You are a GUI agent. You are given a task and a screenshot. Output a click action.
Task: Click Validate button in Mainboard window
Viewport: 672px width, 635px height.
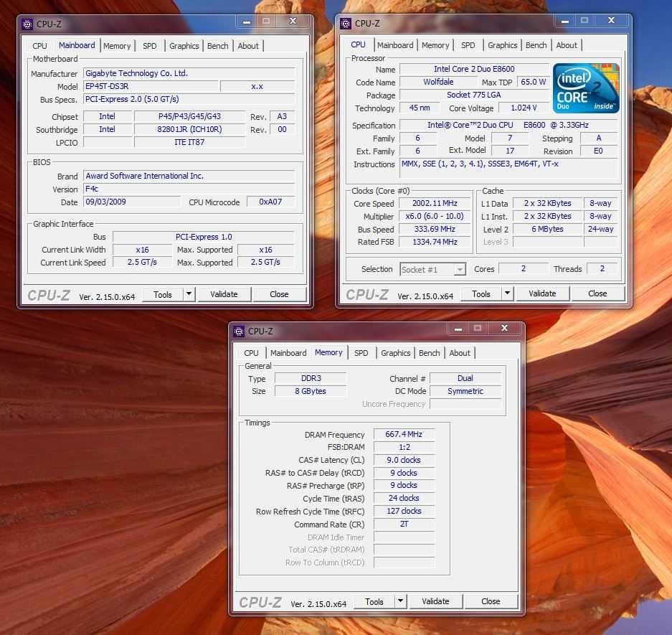pyautogui.click(x=224, y=294)
